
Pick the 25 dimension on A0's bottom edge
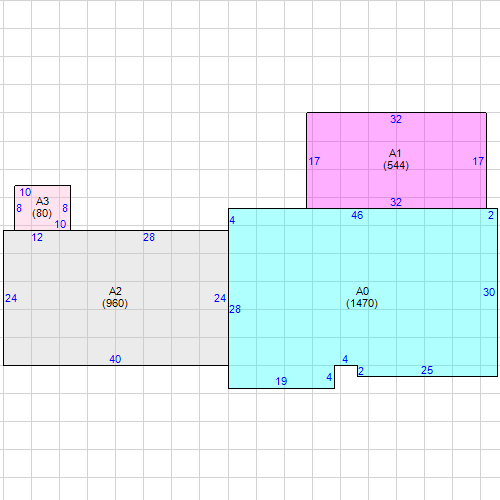[427, 370]
